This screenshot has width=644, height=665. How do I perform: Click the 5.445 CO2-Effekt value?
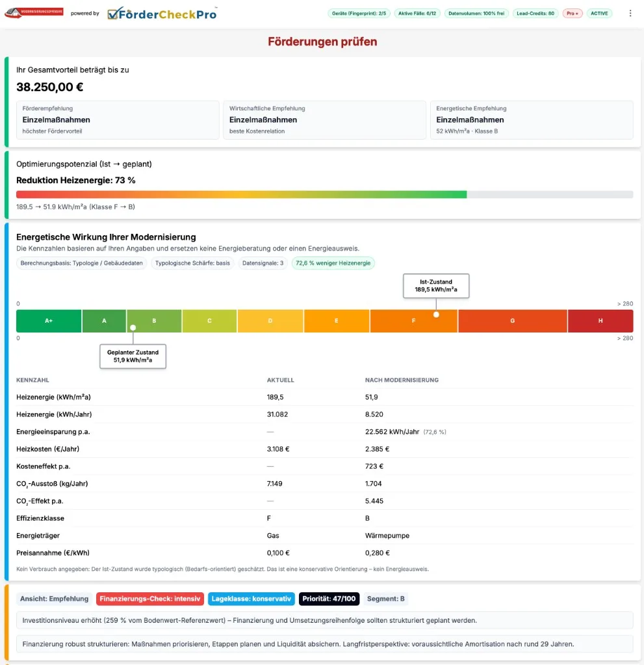[374, 501]
